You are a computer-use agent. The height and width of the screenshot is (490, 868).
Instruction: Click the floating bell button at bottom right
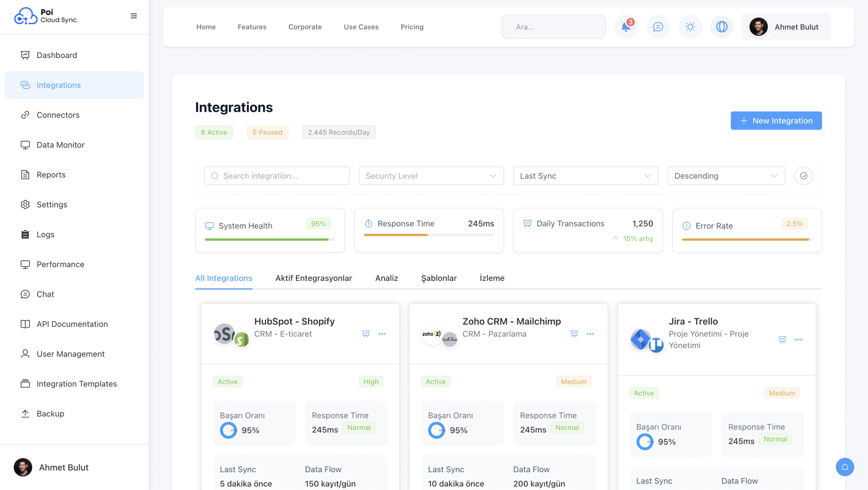pyautogui.click(x=845, y=467)
